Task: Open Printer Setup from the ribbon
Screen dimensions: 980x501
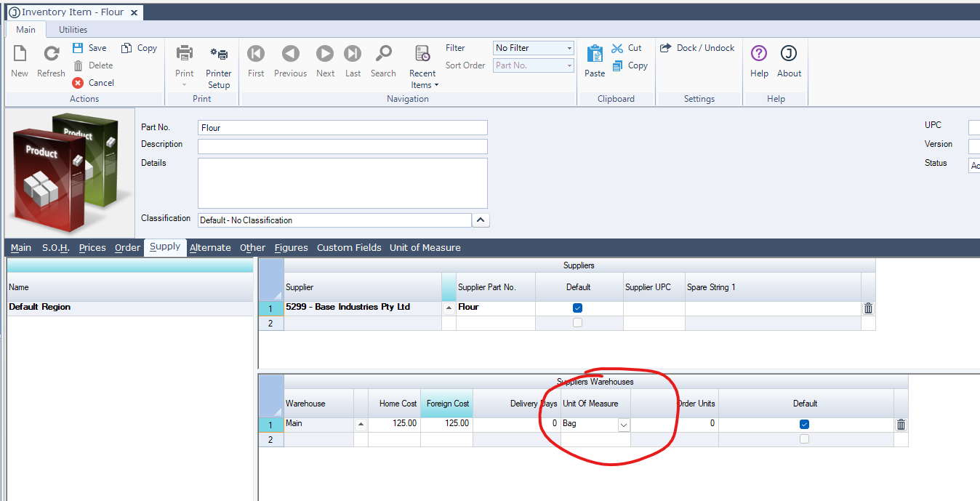Action: [218, 55]
